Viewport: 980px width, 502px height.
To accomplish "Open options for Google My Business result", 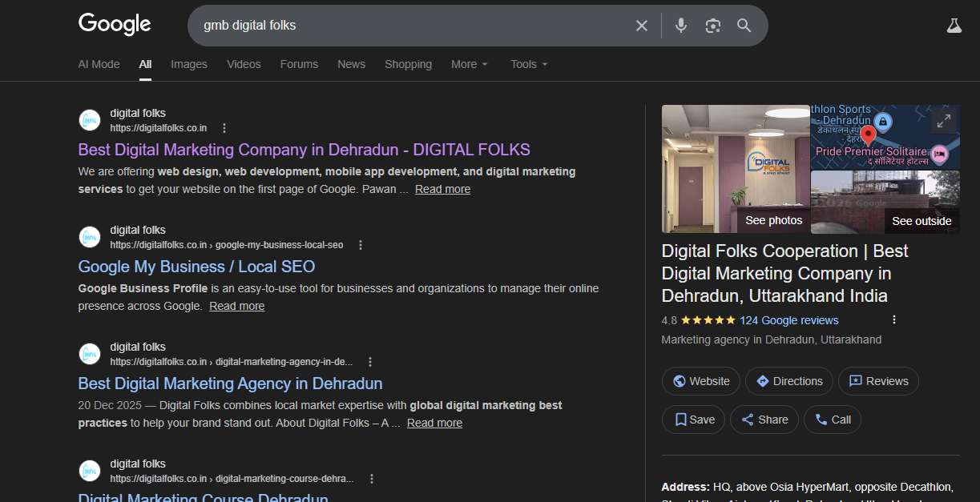I will (361, 245).
